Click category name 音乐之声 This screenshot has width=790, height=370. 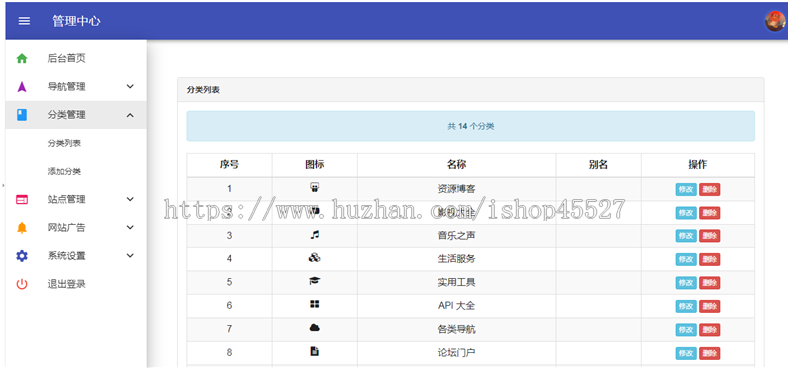(456, 235)
